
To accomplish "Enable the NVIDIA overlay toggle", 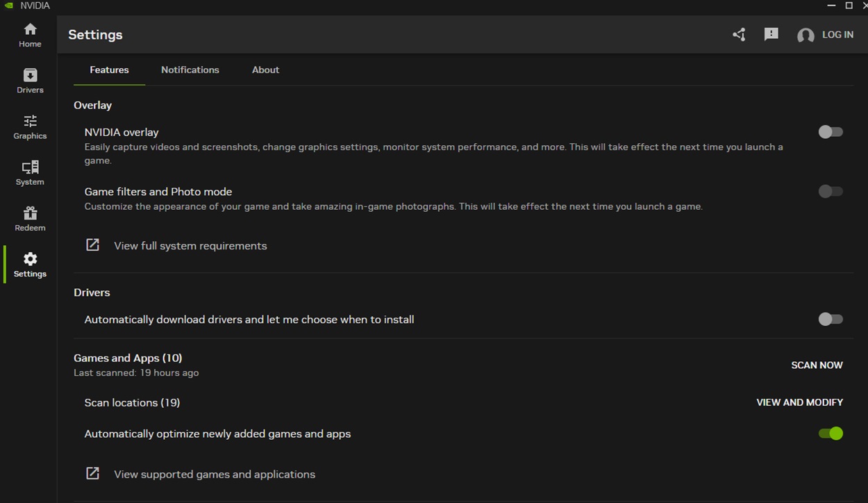I will point(830,132).
